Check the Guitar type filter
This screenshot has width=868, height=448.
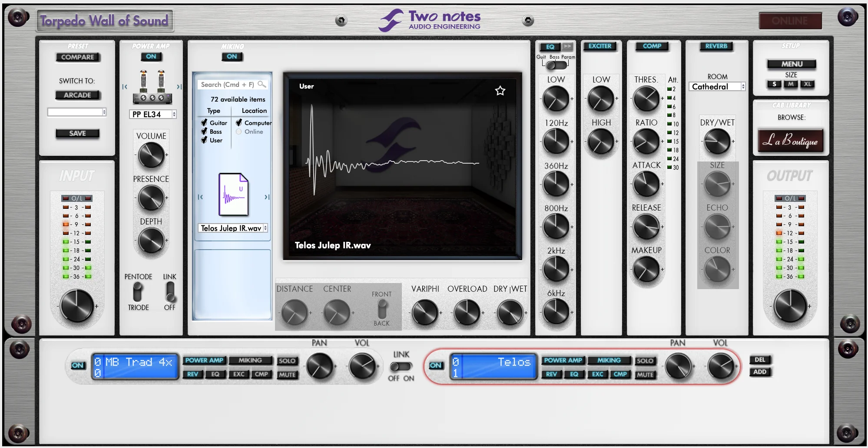(x=204, y=123)
